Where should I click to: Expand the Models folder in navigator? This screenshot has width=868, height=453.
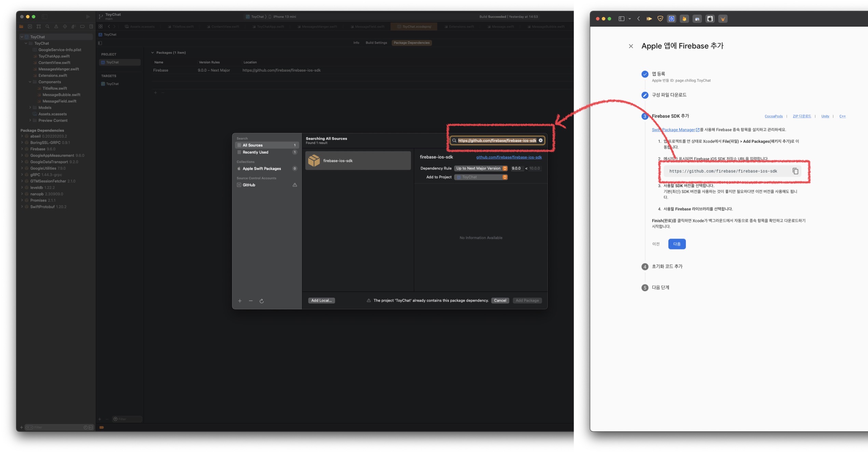tap(30, 108)
